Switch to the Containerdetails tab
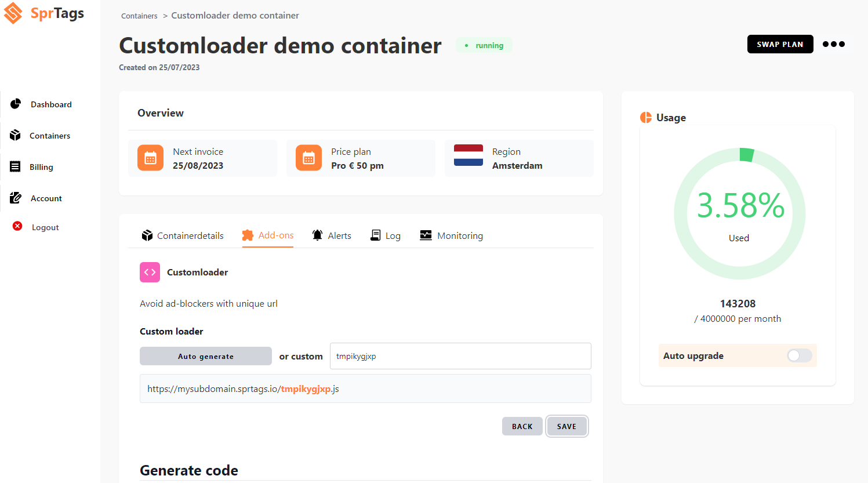 pos(183,235)
